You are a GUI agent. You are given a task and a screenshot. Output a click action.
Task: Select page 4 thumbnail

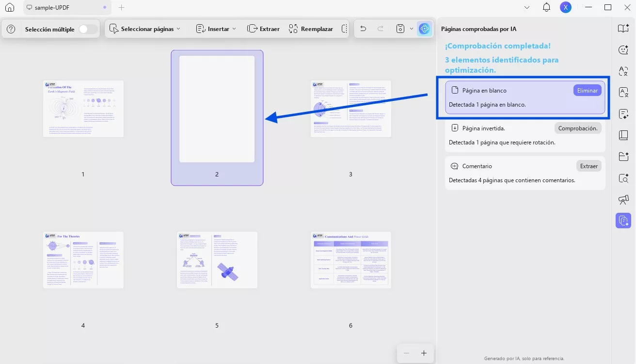pos(83,260)
